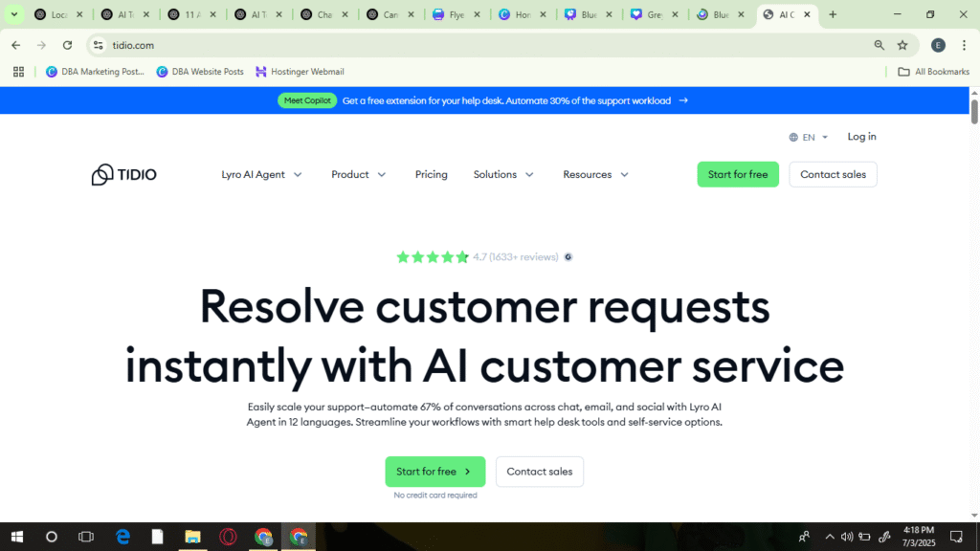This screenshot has width=980, height=551.
Task: Launch Opera browser from the taskbar
Action: pos(228,537)
